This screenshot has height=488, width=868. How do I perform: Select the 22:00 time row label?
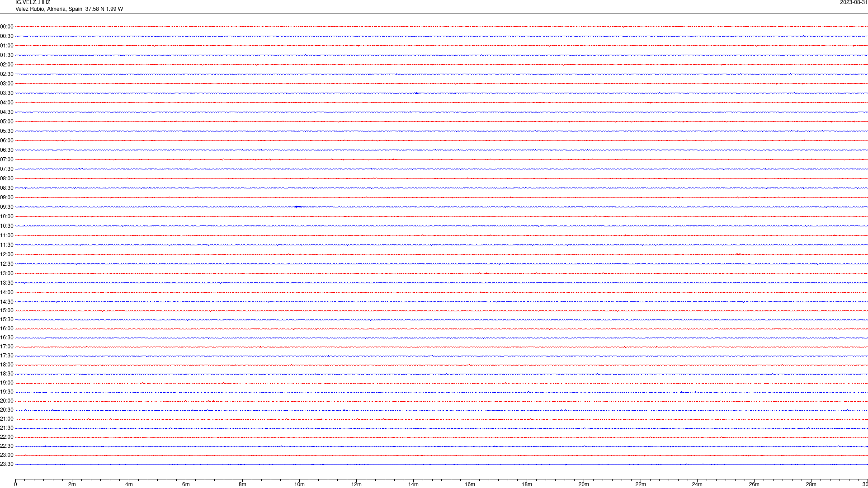pyautogui.click(x=7, y=437)
